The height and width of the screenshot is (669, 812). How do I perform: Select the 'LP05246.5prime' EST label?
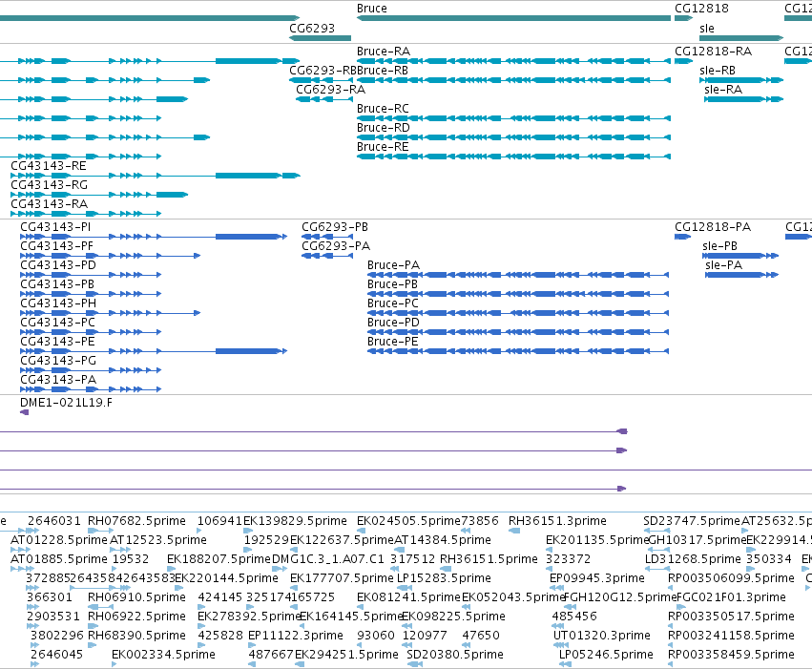606,654
